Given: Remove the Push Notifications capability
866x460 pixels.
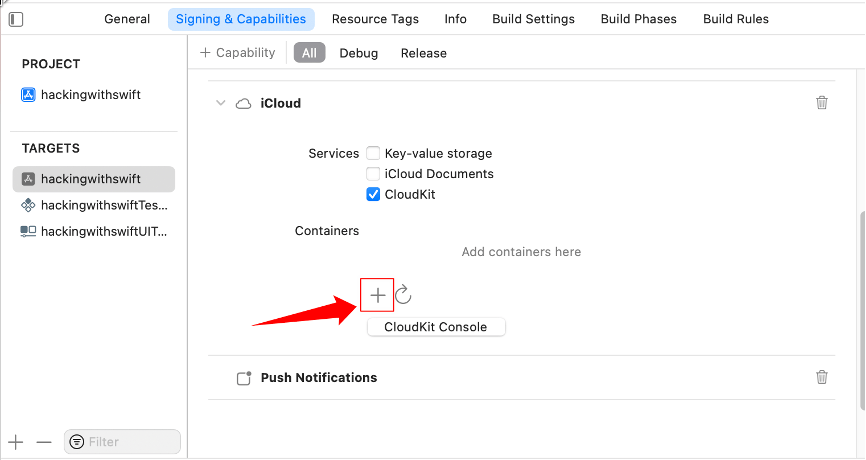Looking at the screenshot, I should tap(822, 377).
